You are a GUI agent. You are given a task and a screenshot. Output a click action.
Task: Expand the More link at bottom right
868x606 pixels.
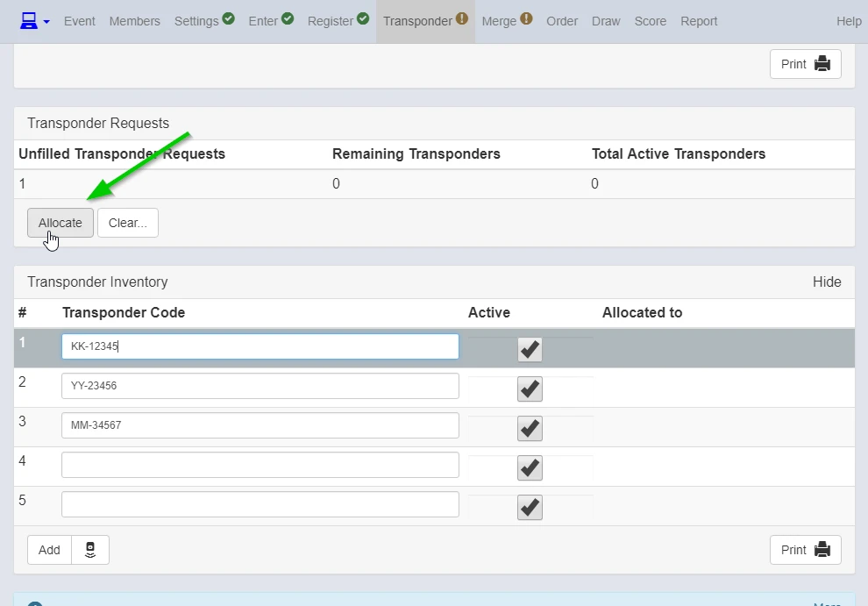827,602
